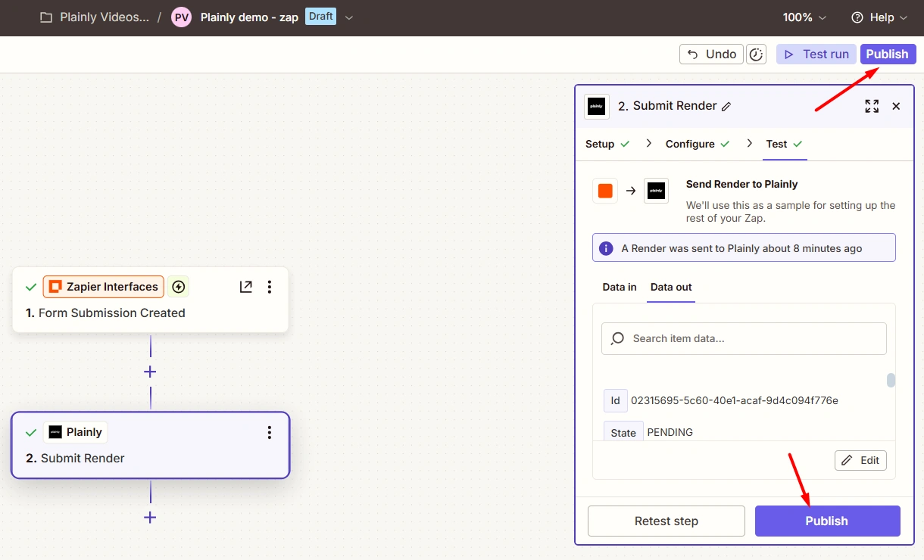Click the Help question mark icon

[x=857, y=17]
